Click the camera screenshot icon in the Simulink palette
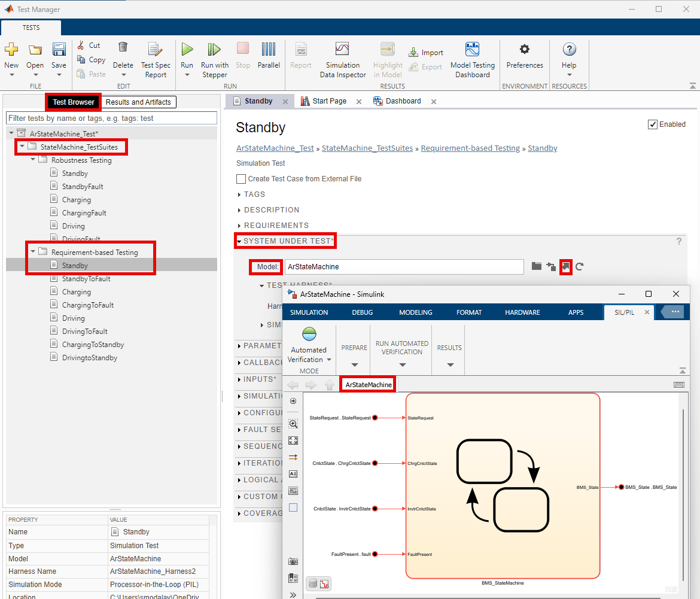Image resolution: width=700 pixels, height=599 pixels. 293,561
